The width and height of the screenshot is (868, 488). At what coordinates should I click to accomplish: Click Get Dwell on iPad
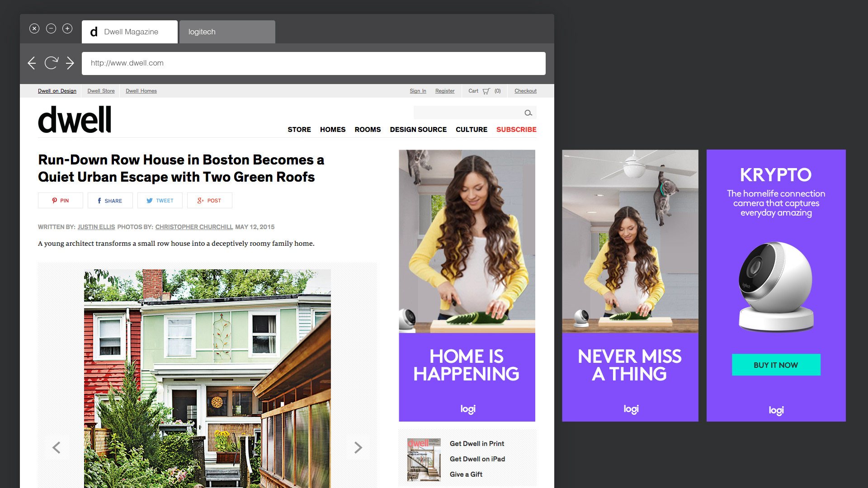pos(477,459)
